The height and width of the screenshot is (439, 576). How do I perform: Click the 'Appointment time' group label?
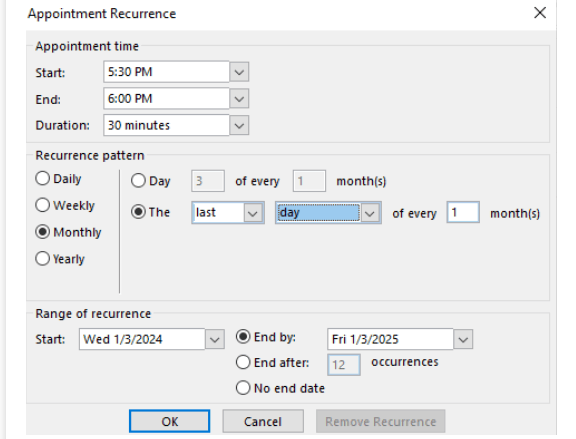click(x=87, y=46)
